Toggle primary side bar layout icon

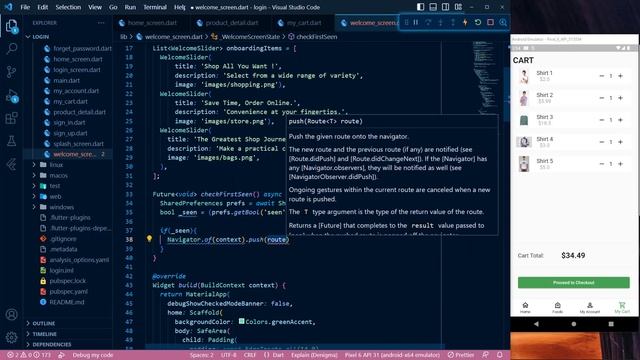point(420,7)
